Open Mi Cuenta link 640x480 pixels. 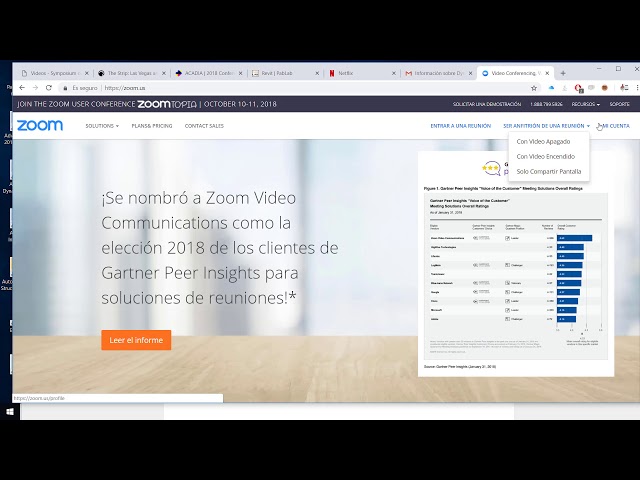tap(616, 126)
